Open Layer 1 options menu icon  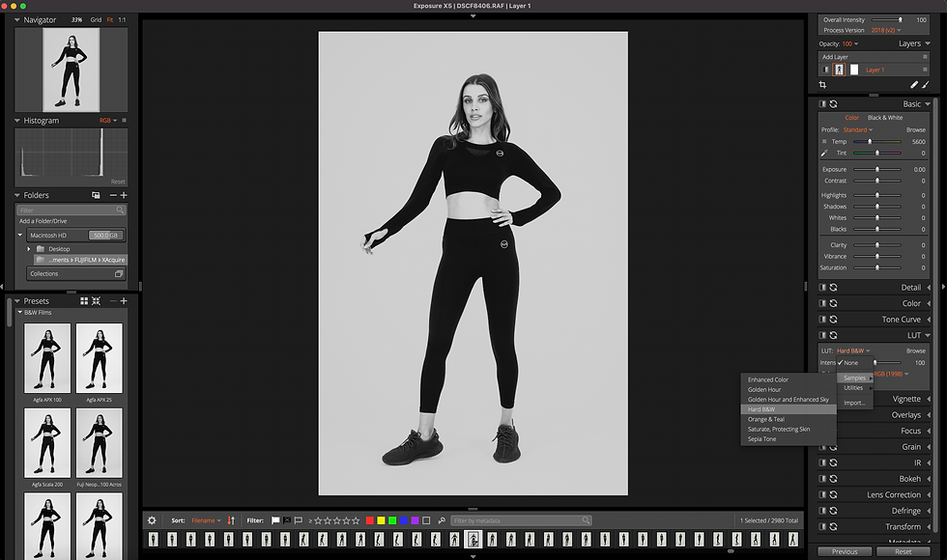point(925,70)
